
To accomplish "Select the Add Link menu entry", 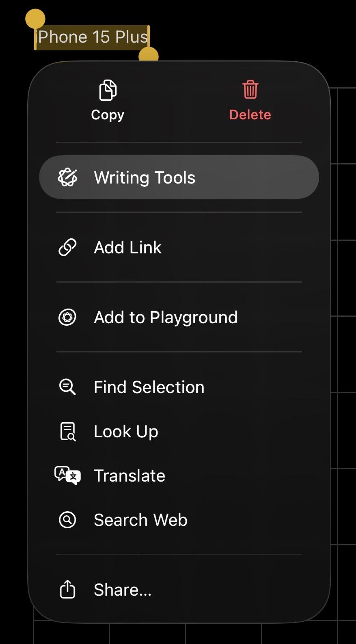I will (x=128, y=247).
